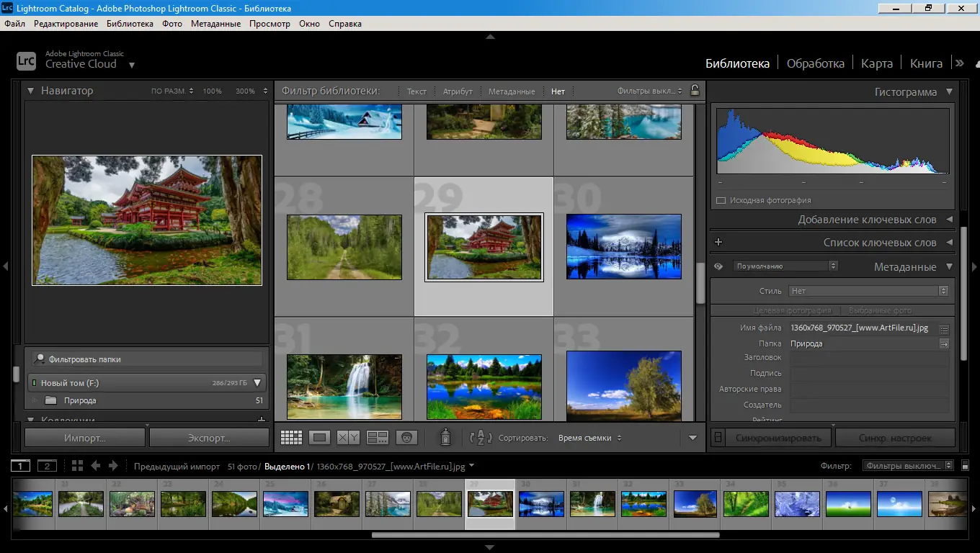Activate Survey view in the toolbar
Viewport: 980px width, 553px height.
[378, 437]
